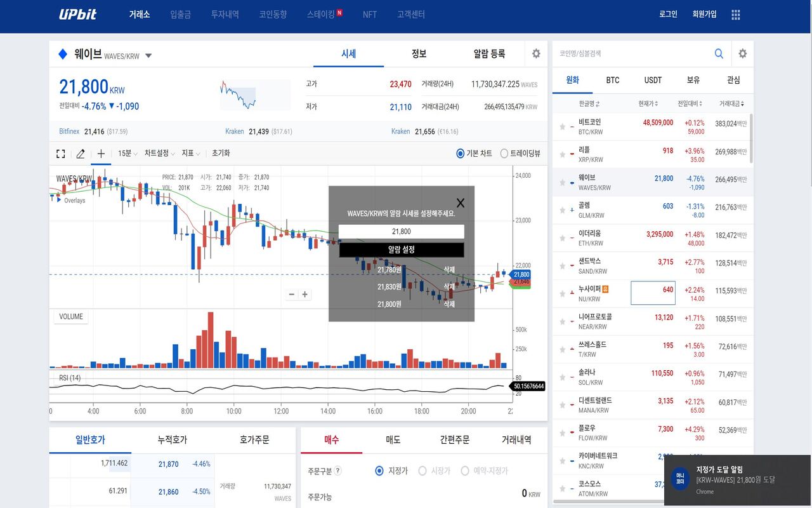This screenshot has width=812, height=508.
Task: Switch to 매도 order tab
Action: [x=393, y=439]
